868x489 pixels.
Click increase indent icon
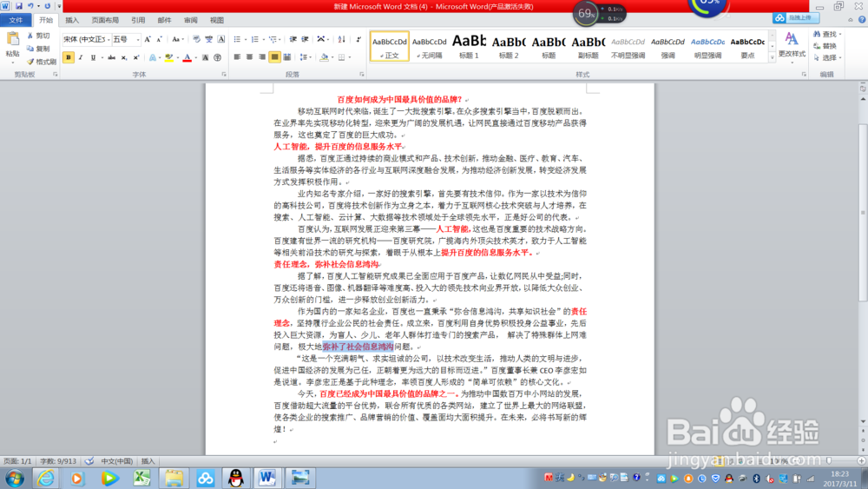(305, 39)
